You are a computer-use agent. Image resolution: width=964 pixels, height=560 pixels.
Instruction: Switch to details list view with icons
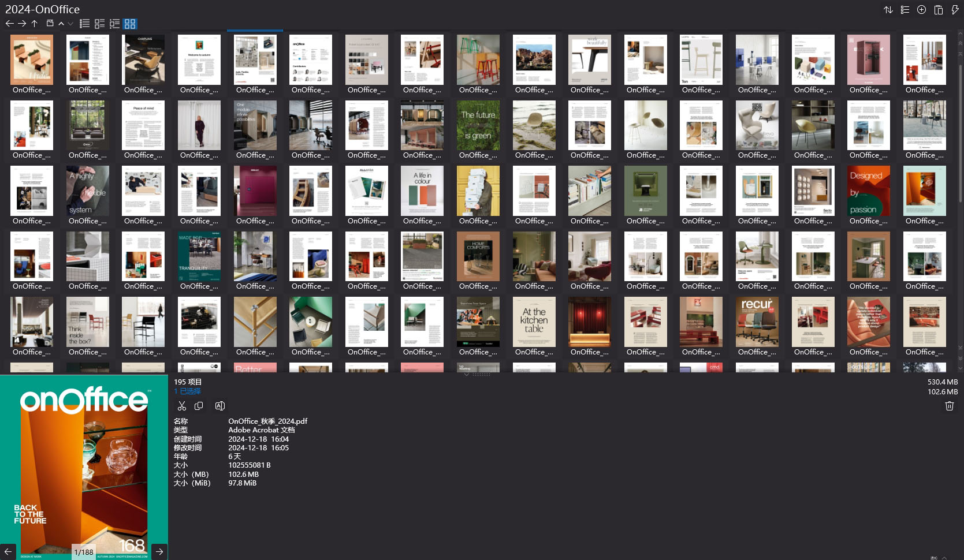point(99,24)
